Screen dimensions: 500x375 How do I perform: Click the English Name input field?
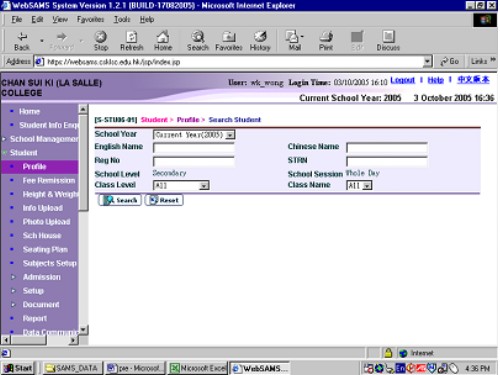click(194, 148)
